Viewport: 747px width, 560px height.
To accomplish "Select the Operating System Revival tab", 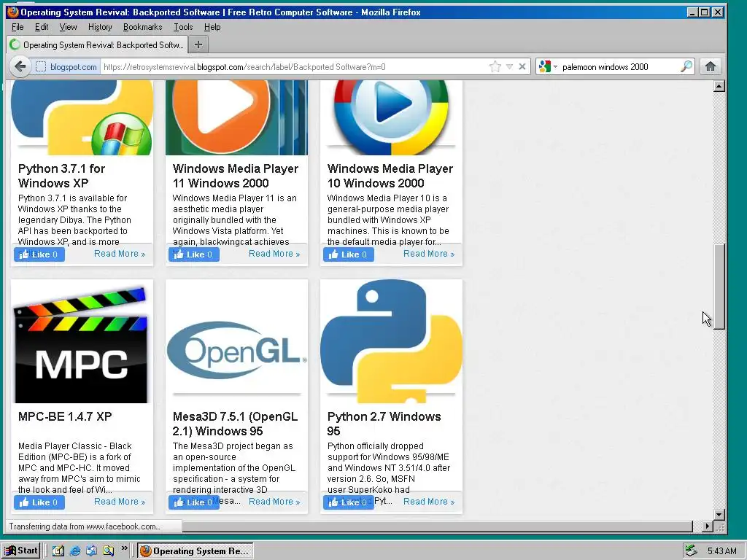I will [x=97, y=44].
